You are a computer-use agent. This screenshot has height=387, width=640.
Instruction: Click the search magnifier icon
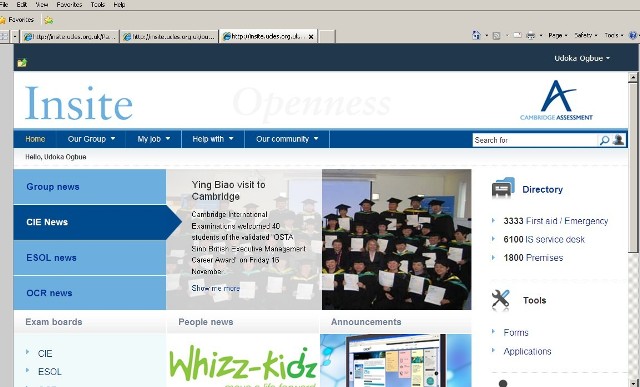coord(604,140)
